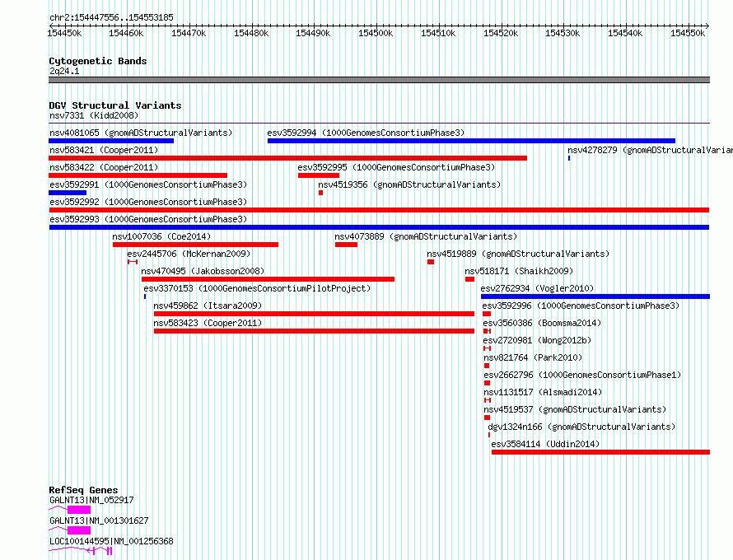Open the esv2762934 Vogler2010 label
733x560 pixels.
click(537, 288)
